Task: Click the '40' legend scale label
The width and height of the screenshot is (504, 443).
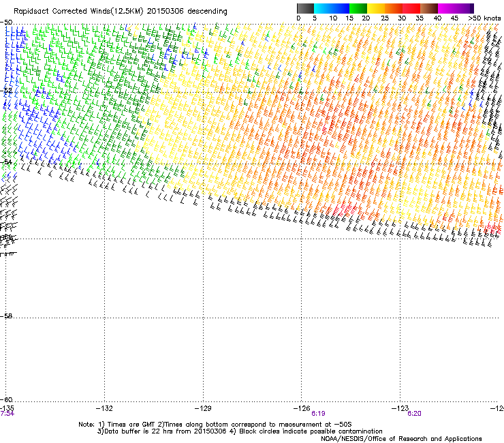Action: [437, 18]
